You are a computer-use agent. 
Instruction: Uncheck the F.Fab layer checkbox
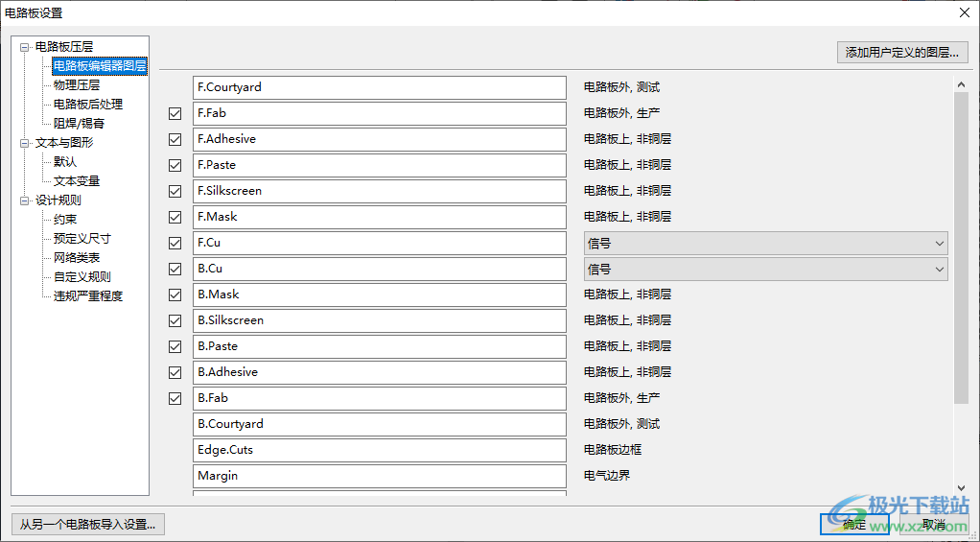click(175, 114)
